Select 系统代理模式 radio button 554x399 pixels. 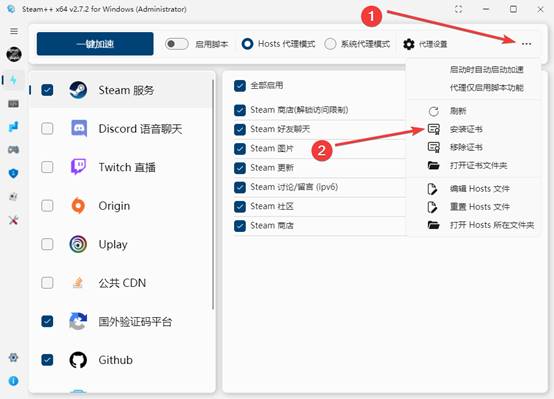(x=330, y=44)
